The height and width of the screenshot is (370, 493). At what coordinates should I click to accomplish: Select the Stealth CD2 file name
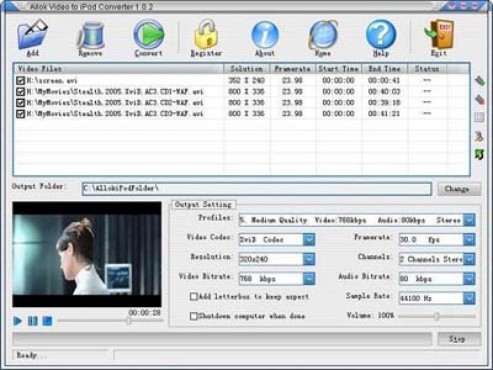click(115, 103)
